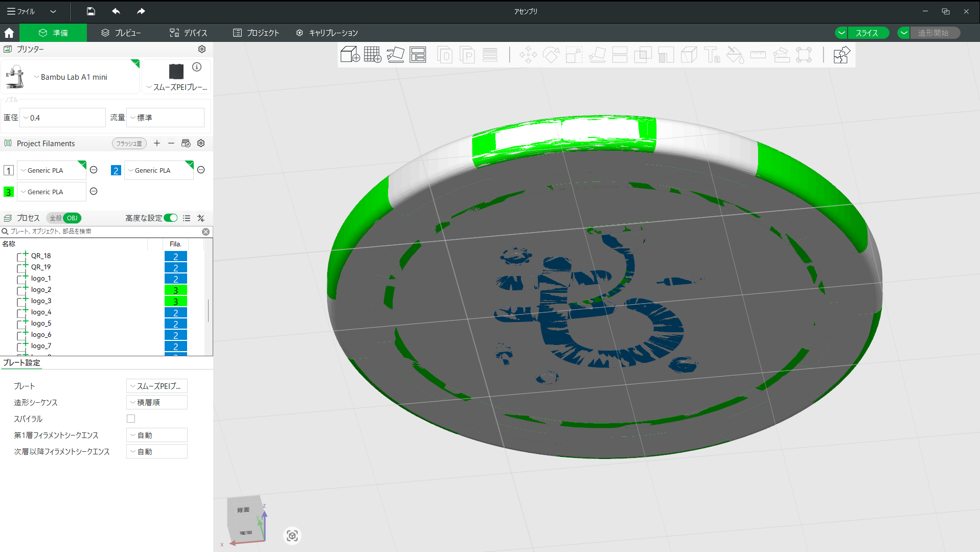
Task: Click the Add plate grid icon
Action: click(x=373, y=55)
